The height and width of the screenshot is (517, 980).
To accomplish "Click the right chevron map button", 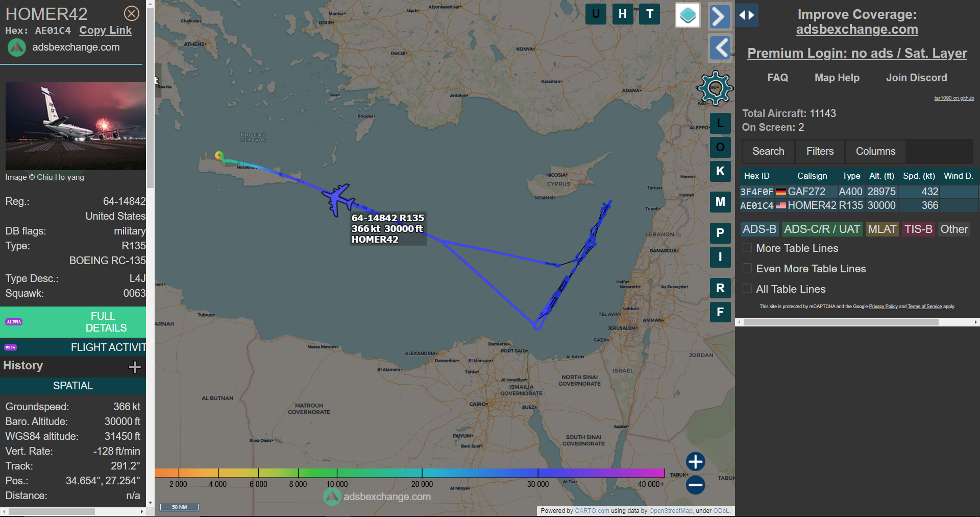I will tap(719, 16).
